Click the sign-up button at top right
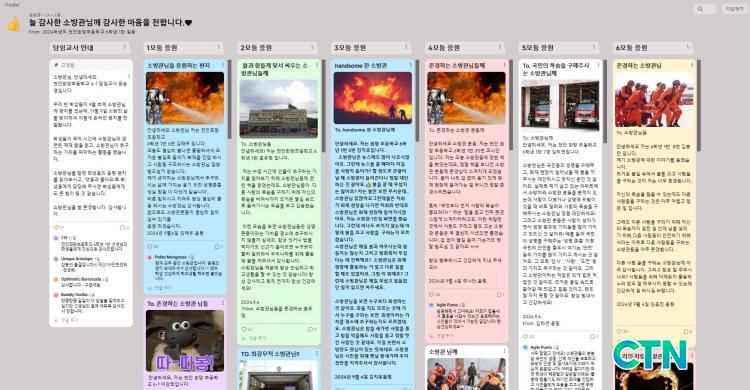This screenshot has width=750, height=390. (734, 9)
